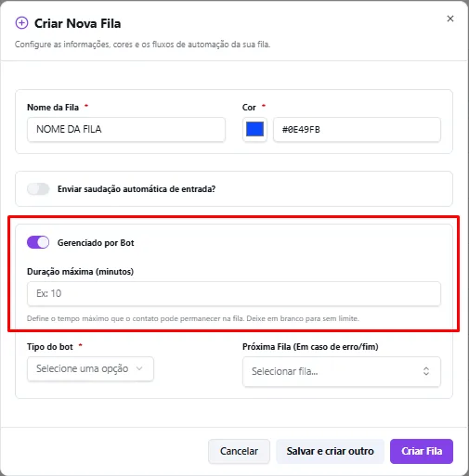Open the Tipo do bot dropdown
469x476 pixels.
click(90, 368)
